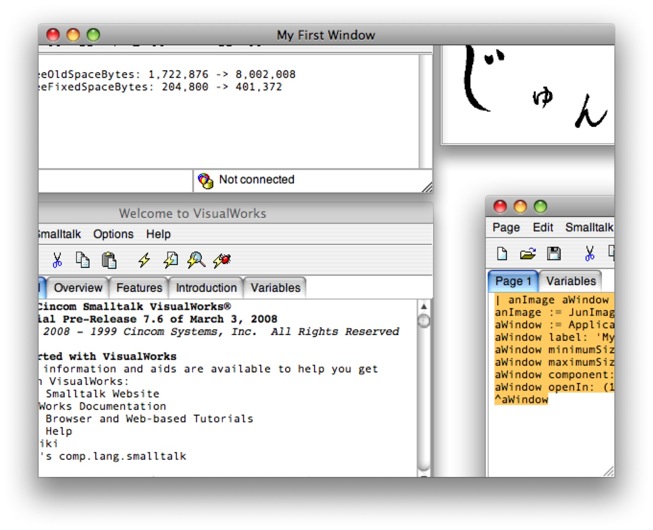This screenshot has height=530, width=653.
Task: Click Copy icon in Welcome to VisualWorks toolbar
Action: [x=82, y=260]
